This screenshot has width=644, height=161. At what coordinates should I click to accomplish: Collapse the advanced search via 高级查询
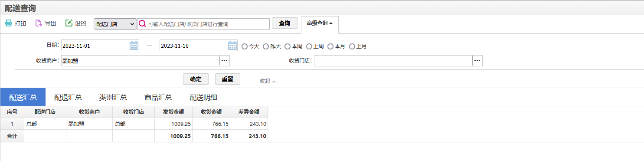320,23
